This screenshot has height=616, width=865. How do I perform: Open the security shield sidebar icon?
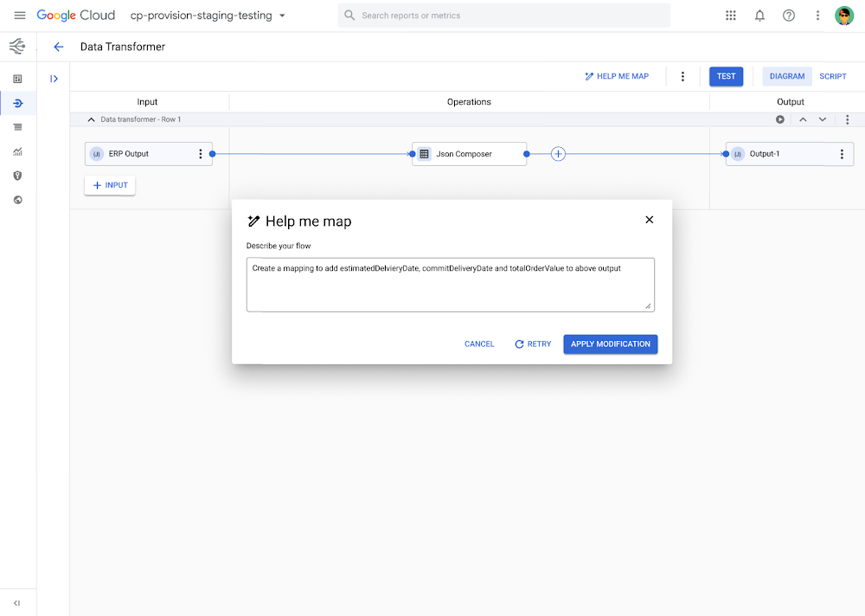pyautogui.click(x=17, y=176)
